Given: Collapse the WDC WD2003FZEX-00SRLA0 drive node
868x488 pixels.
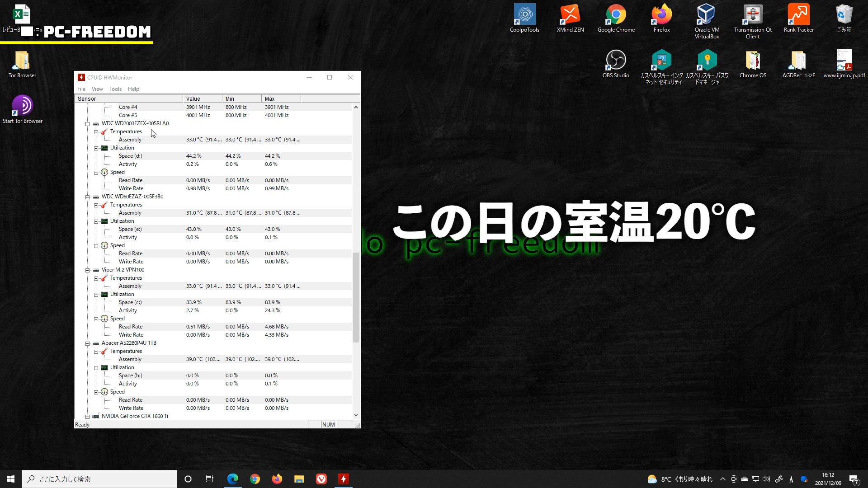Looking at the screenshot, I should (x=88, y=123).
